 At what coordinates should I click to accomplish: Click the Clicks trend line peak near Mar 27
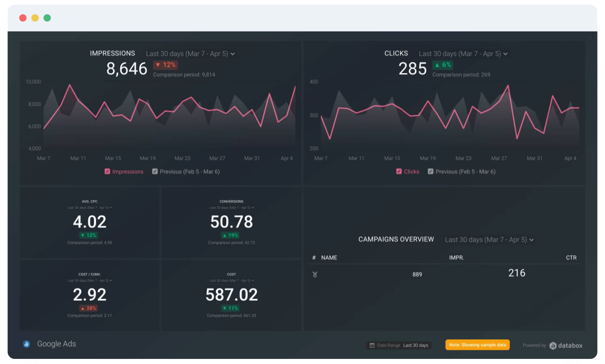pyautogui.click(x=507, y=85)
